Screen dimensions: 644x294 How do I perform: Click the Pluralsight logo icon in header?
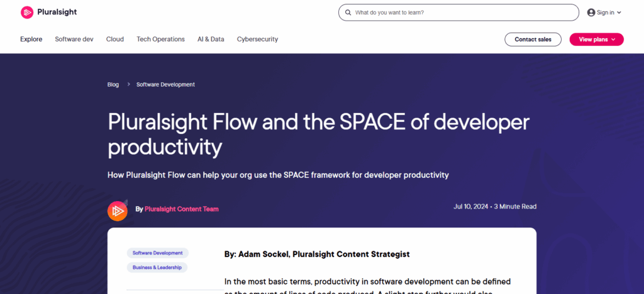(27, 13)
